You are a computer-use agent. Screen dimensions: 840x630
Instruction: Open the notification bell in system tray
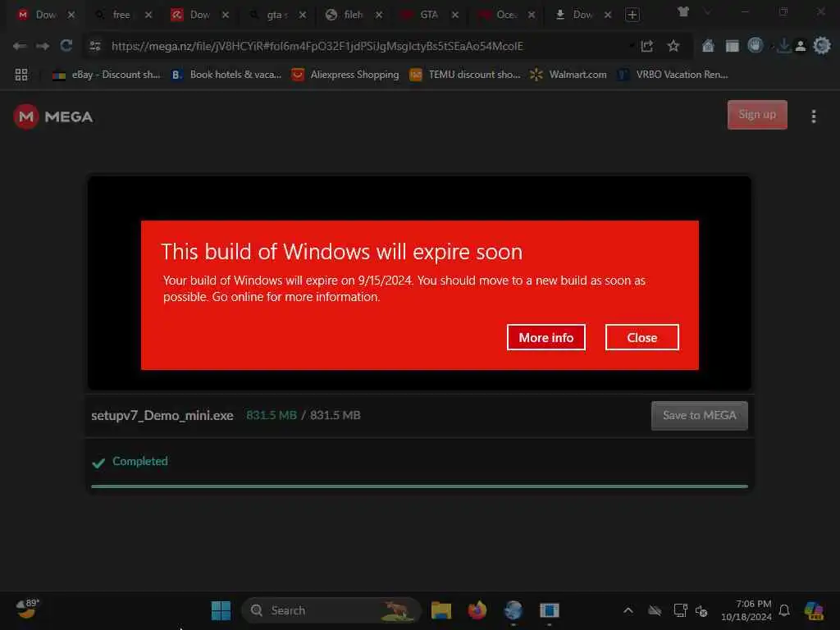pos(784,610)
